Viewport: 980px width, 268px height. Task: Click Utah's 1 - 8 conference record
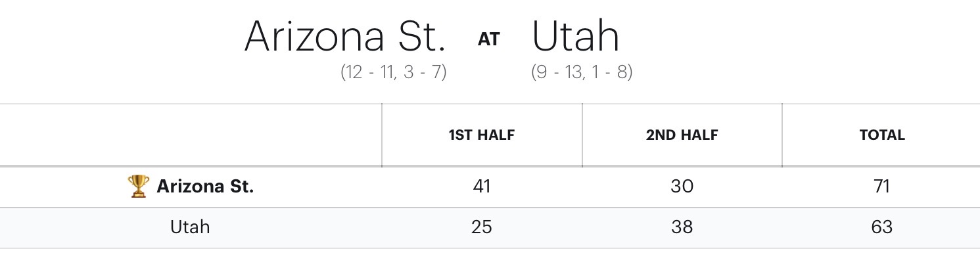point(613,72)
